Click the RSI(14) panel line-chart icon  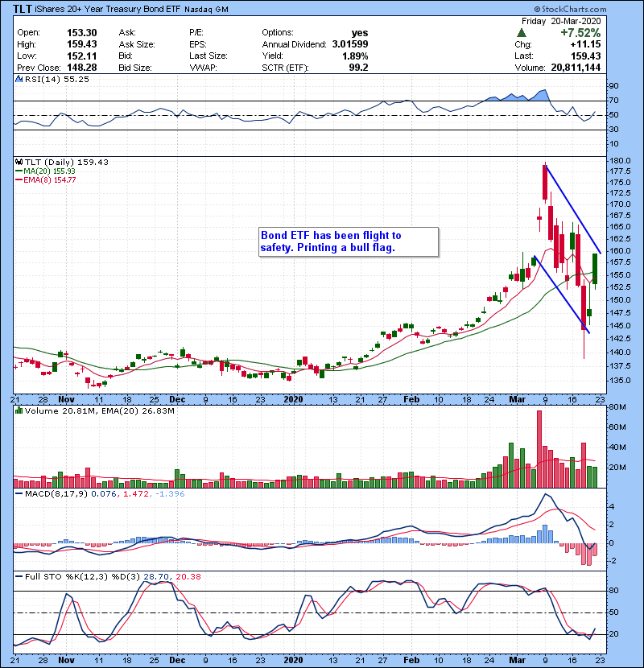[19, 79]
